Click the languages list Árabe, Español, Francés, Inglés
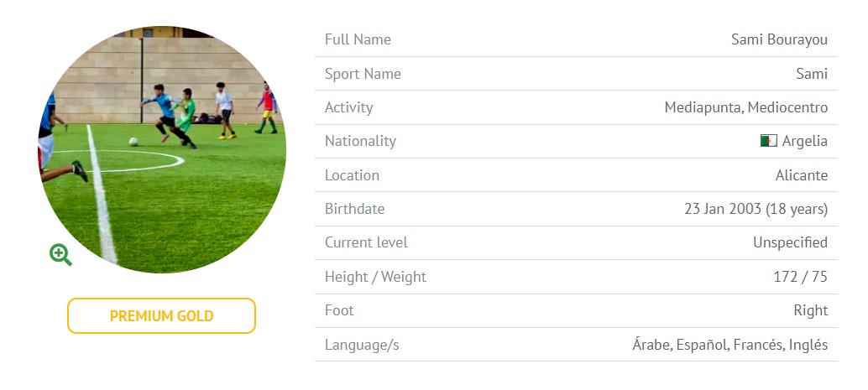Viewport: 868px width, 390px height. tap(729, 345)
